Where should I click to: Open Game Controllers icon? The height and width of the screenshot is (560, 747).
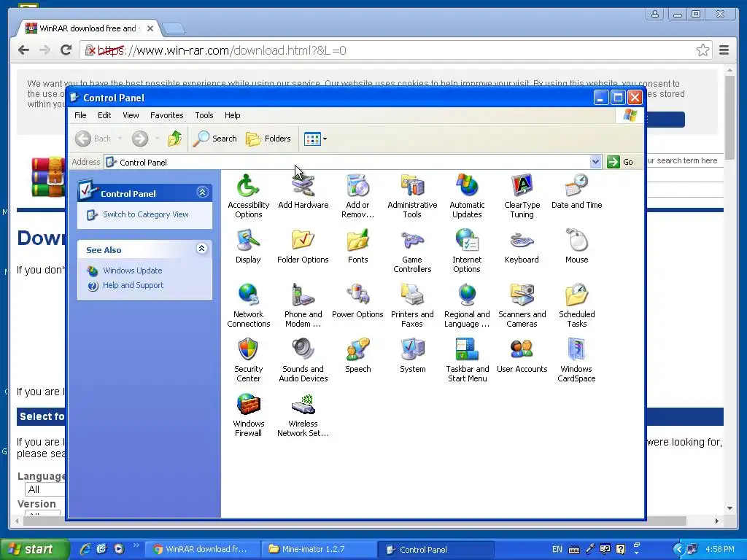click(x=412, y=251)
